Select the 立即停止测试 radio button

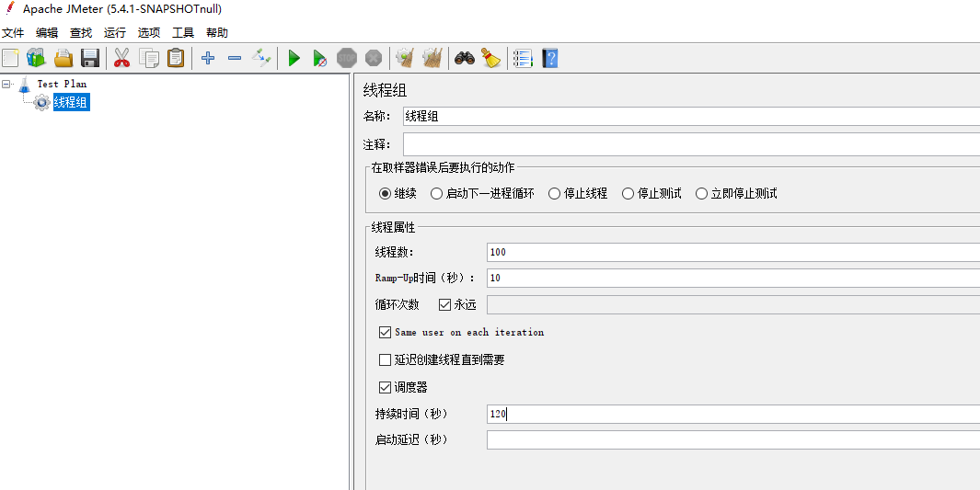pyautogui.click(x=701, y=193)
